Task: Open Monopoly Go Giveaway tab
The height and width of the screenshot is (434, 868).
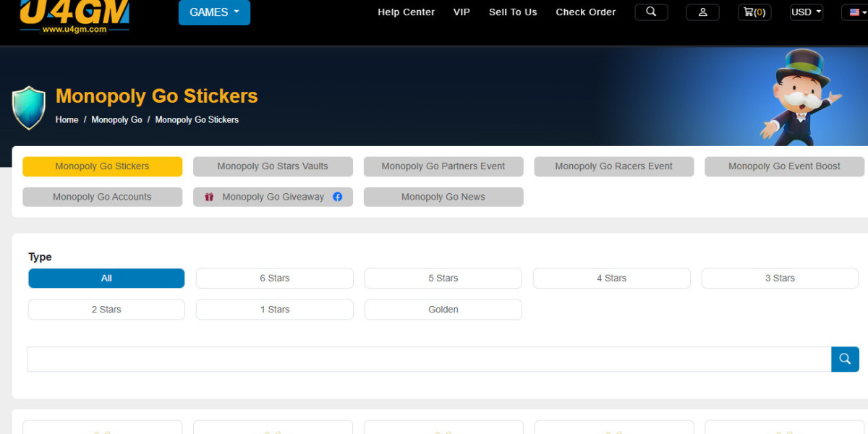Action: pos(273,197)
